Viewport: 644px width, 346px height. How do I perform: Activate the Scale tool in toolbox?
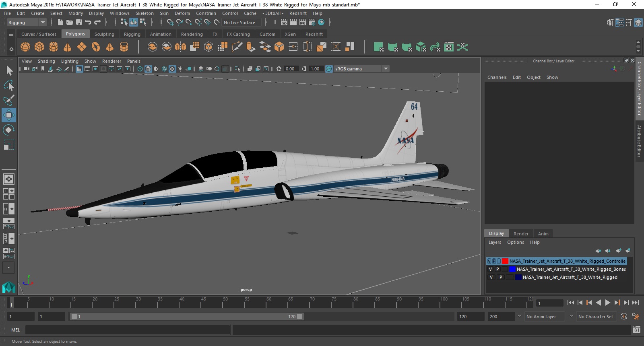(x=9, y=145)
